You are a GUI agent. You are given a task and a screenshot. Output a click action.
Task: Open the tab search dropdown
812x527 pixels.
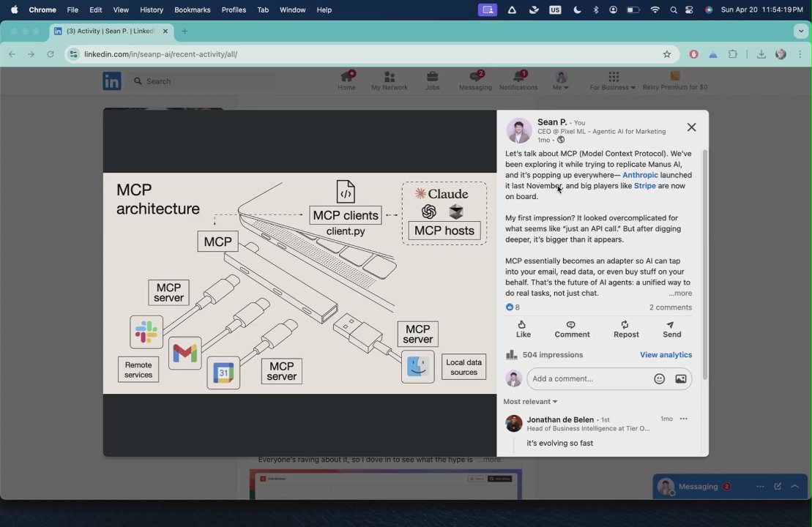pos(800,31)
